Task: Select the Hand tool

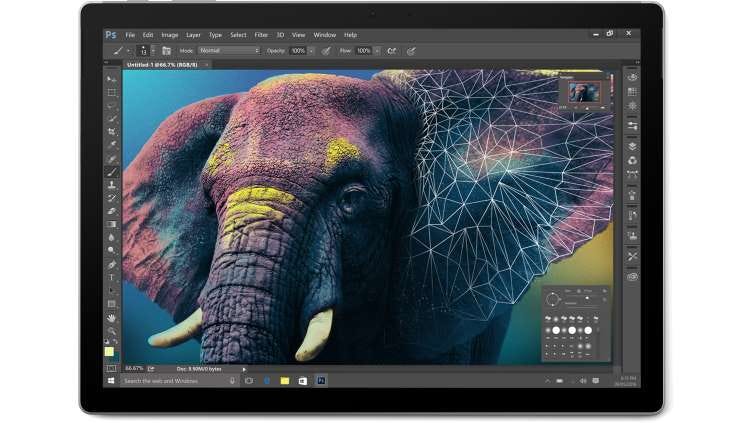Action: tap(111, 317)
